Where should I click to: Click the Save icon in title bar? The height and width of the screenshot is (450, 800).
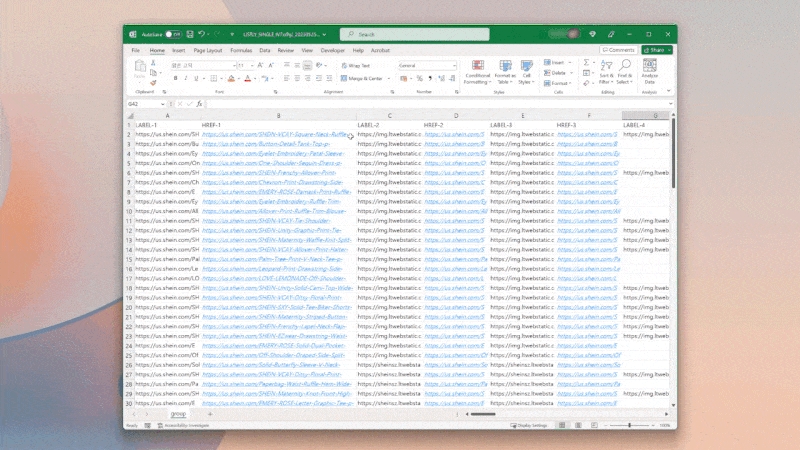click(189, 34)
